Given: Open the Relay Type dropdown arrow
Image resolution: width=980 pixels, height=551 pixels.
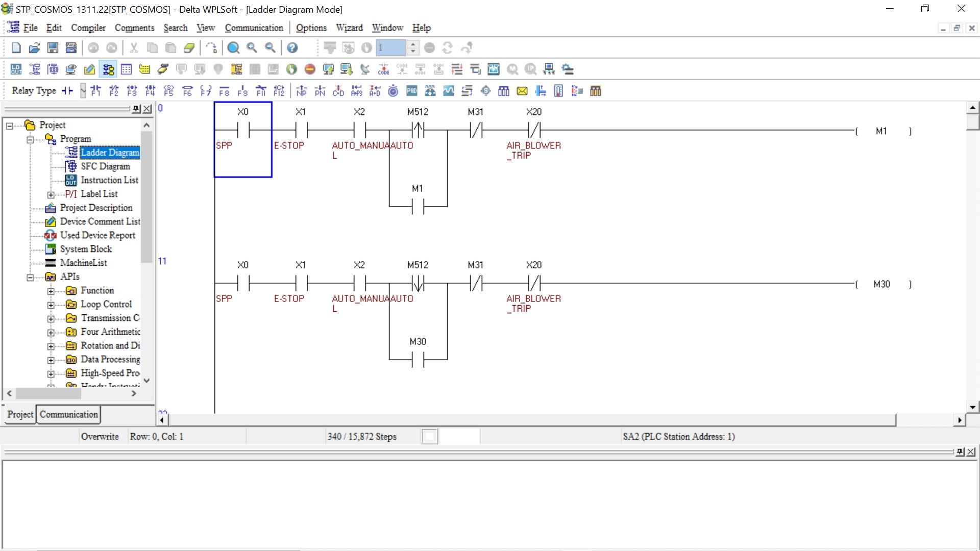Looking at the screenshot, I should (83, 91).
